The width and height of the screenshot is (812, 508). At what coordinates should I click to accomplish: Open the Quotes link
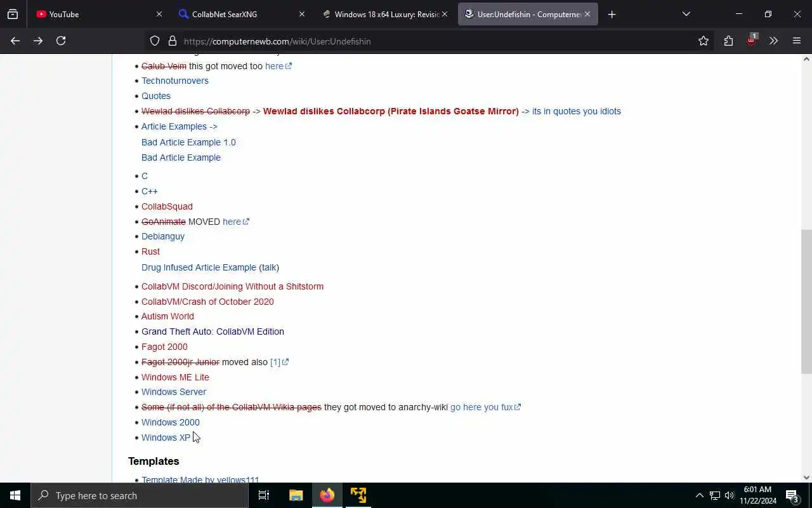[x=156, y=96]
